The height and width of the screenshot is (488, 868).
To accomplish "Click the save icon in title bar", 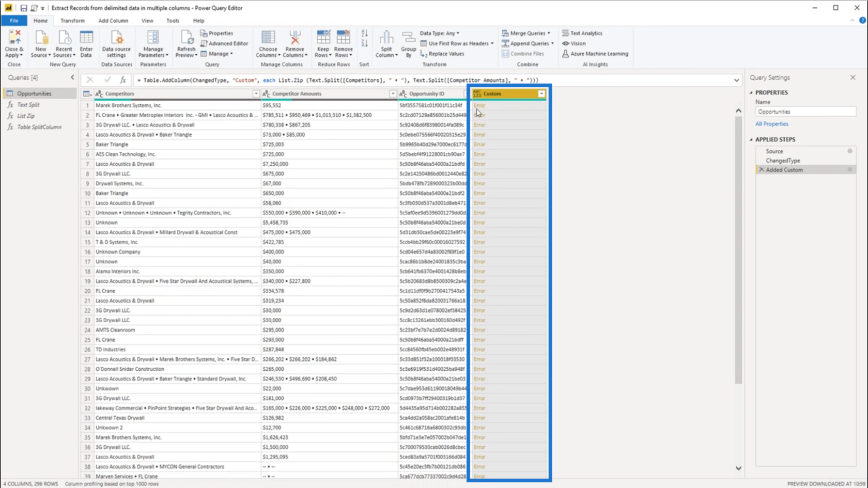I will (23, 8).
